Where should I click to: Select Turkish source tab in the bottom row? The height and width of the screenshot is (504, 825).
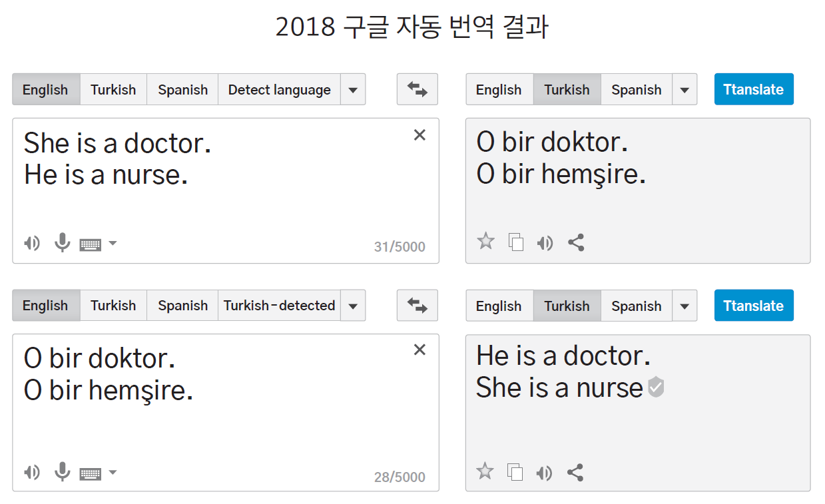[x=113, y=305]
